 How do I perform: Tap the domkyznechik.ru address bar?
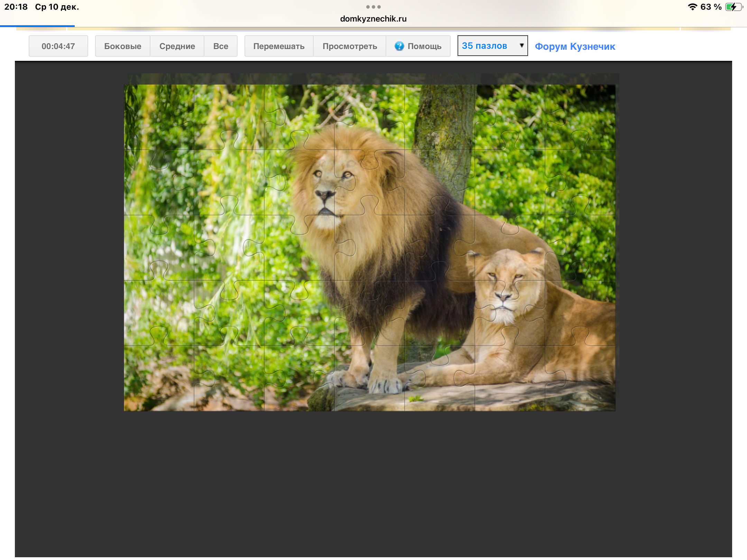pyautogui.click(x=373, y=19)
